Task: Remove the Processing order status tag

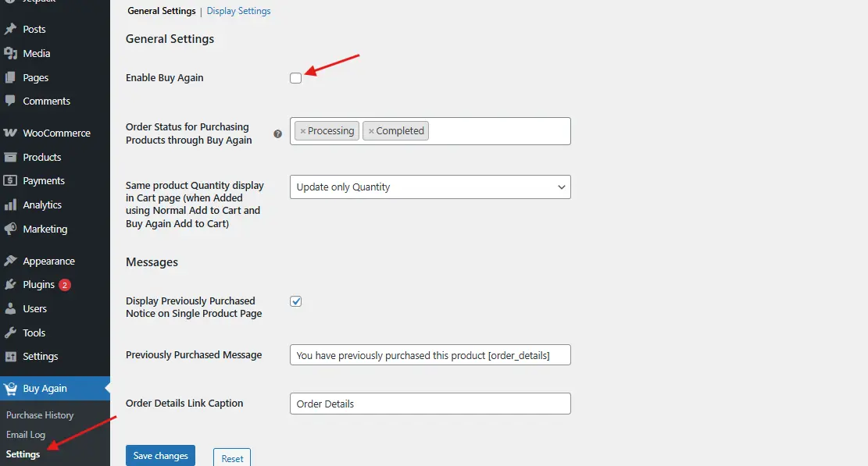Action: click(303, 131)
